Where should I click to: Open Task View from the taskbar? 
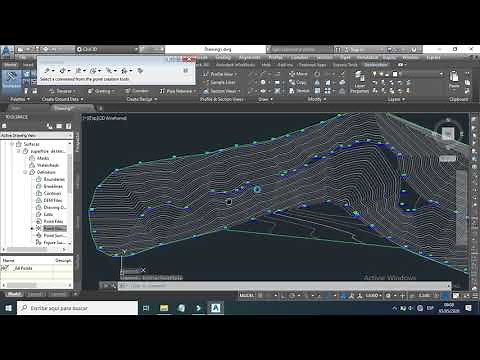(146, 308)
